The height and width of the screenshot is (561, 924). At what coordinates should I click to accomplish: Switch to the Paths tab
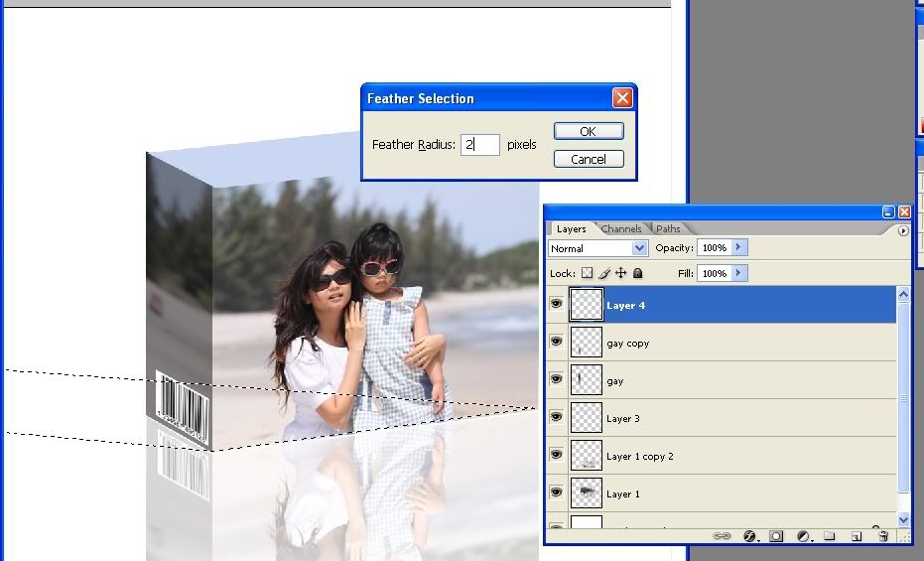(x=668, y=229)
